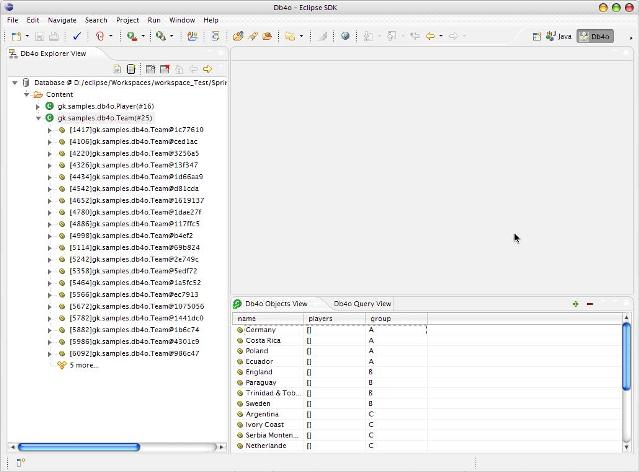639x472 pixels.
Task: Click the green plus icon in Objects View
Action: pyautogui.click(x=575, y=303)
